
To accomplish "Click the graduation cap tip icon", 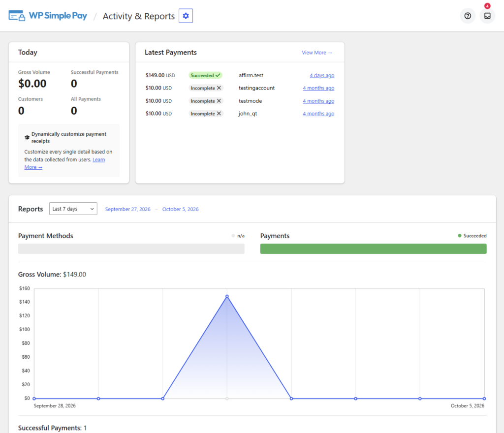I will [27, 137].
